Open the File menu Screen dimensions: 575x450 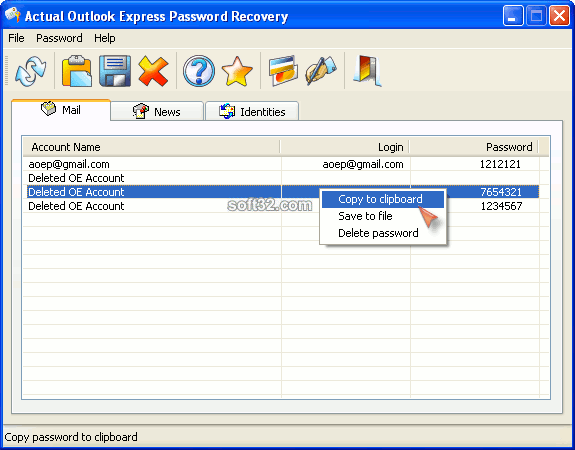coord(16,38)
